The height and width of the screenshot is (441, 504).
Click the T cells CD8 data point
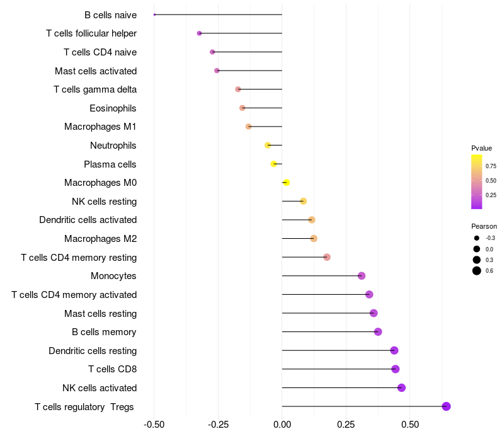[x=396, y=369]
